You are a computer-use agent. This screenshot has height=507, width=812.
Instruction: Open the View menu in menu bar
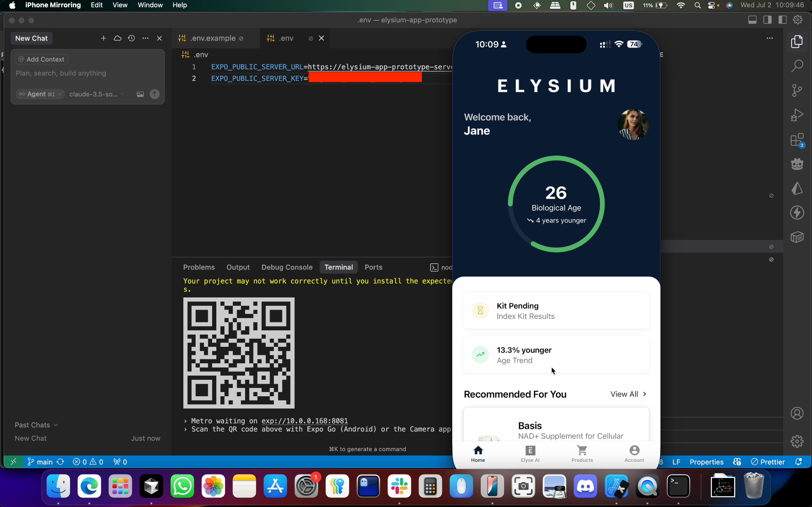(120, 5)
